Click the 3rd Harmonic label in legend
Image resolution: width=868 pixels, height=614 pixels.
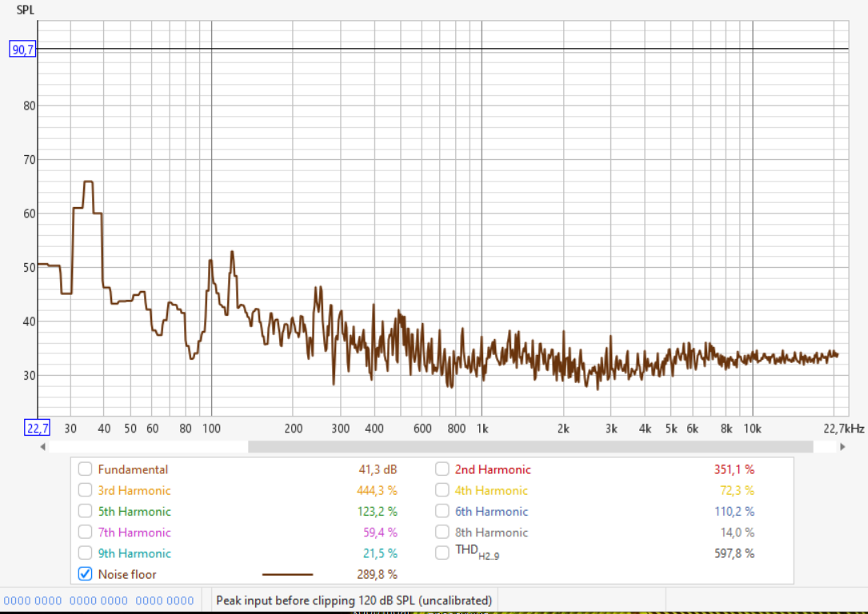[x=134, y=491]
